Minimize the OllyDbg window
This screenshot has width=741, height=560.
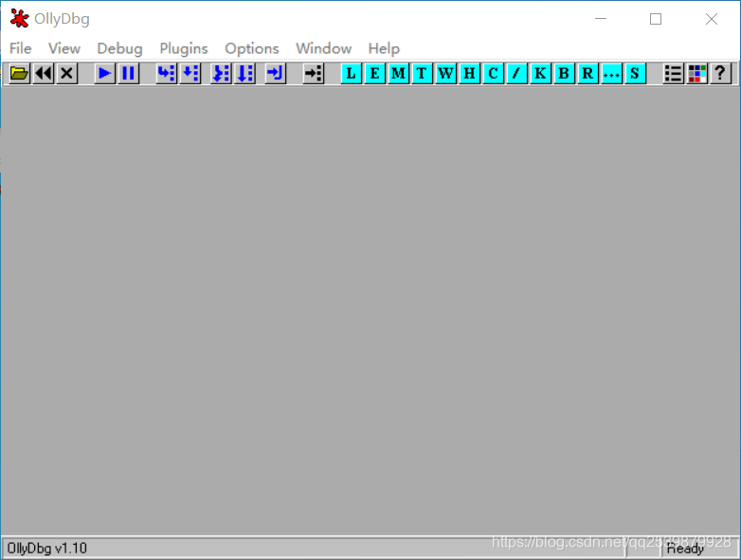point(601,19)
